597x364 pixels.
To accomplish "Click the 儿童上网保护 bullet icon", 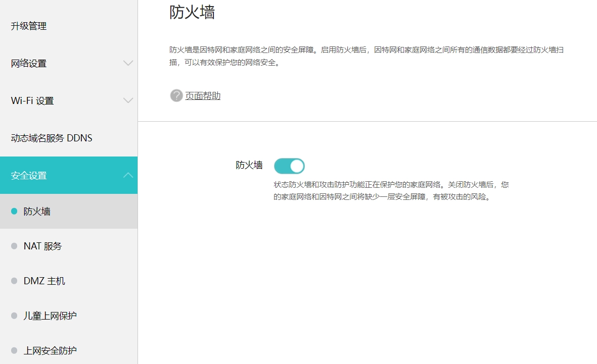I will pyautogui.click(x=14, y=316).
